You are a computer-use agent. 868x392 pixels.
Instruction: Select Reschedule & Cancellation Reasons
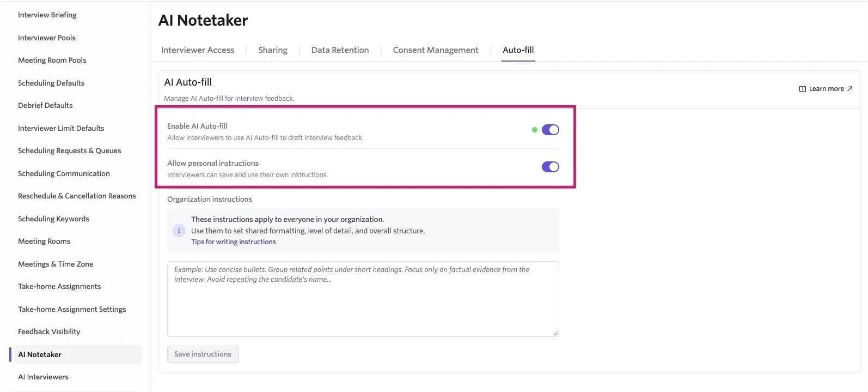coord(77,196)
